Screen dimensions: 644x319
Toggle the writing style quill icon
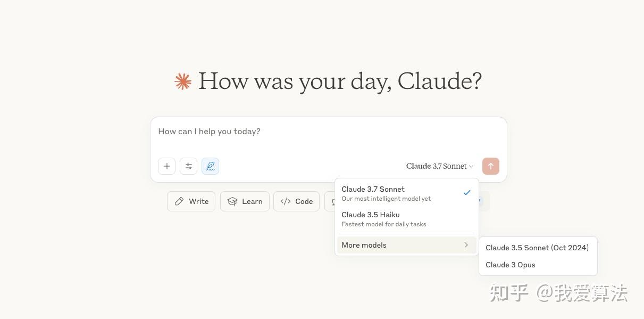click(x=210, y=166)
